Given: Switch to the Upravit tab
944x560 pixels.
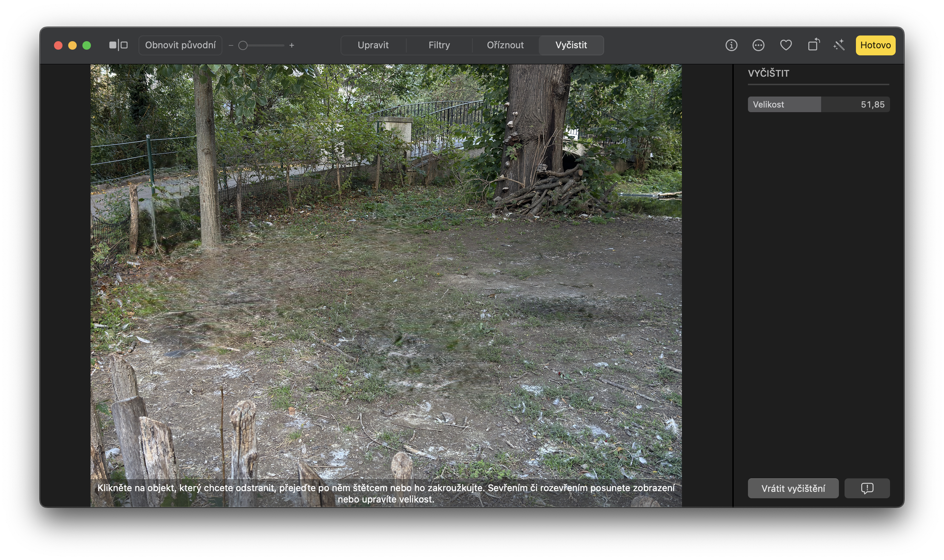Looking at the screenshot, I should 373,45.
